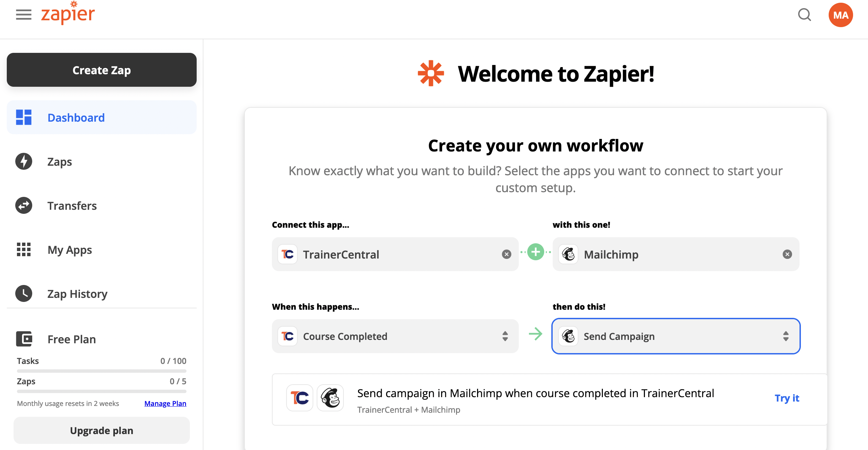Click the Tasks usage progress bar
The image size is (868, 450).
pyautogui.click(x=102, y=371)
